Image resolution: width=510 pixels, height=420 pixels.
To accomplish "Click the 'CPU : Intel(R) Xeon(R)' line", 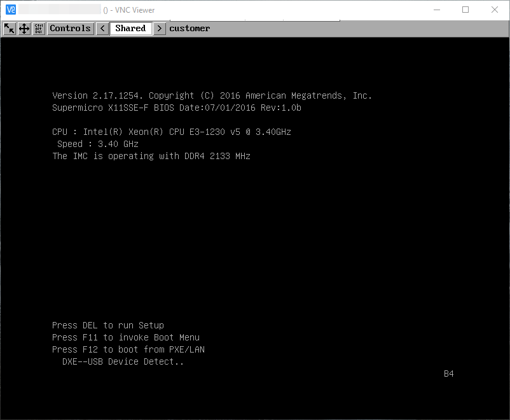I will (x=172, y=132).
